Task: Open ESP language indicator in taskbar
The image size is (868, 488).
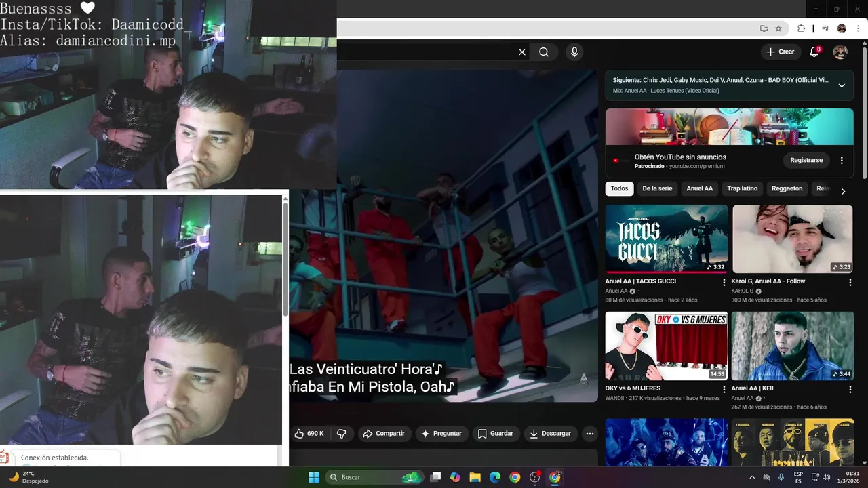Action: point(798,477)
